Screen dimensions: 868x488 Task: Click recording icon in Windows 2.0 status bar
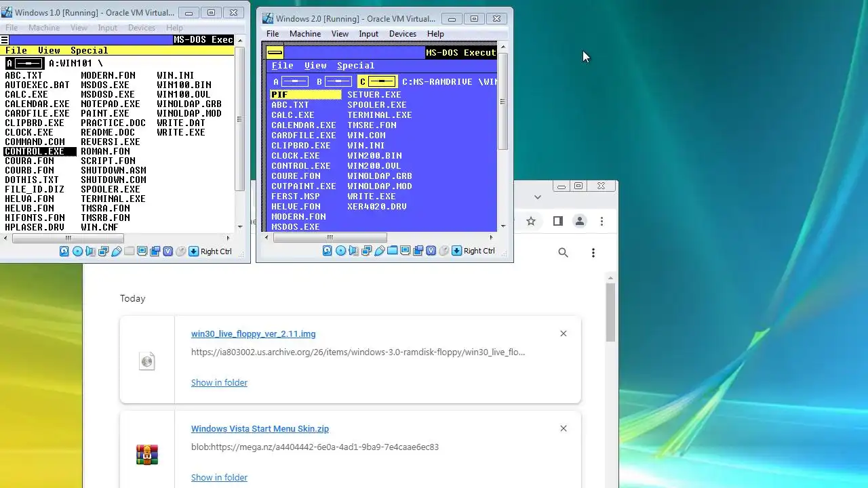[x=418, y=250]
